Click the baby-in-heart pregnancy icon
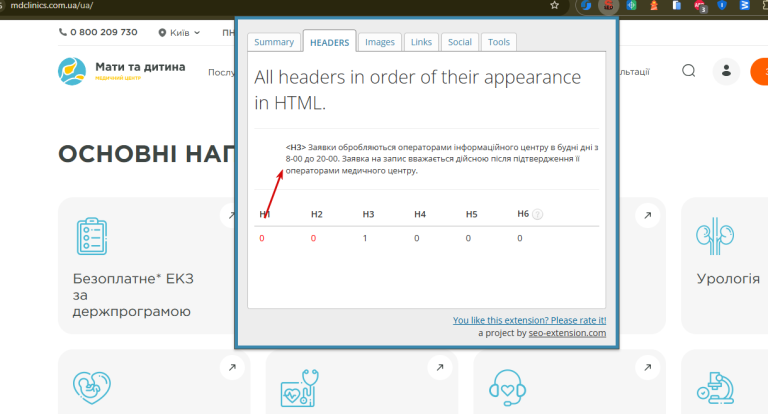The height and width of the screenshot is (414, 768). click(x=92, y=387)
